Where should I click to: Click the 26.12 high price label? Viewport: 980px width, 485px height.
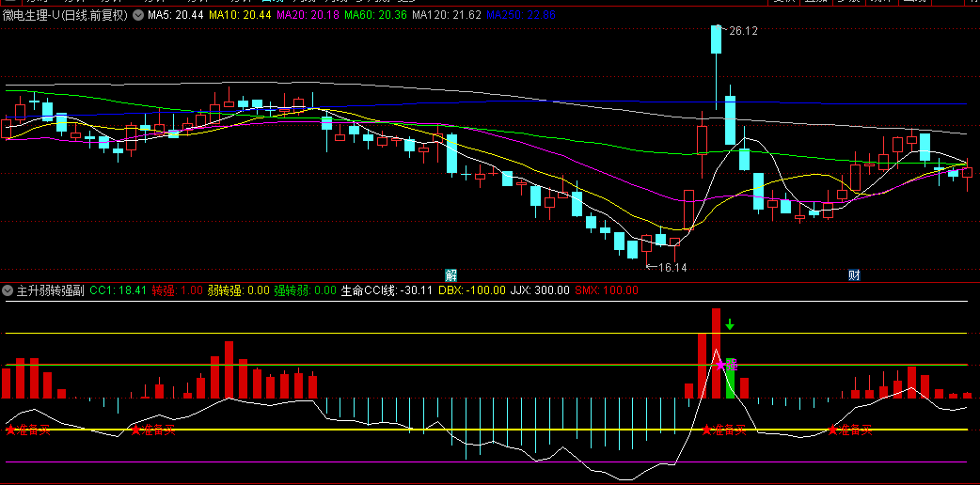click(742, 31)
